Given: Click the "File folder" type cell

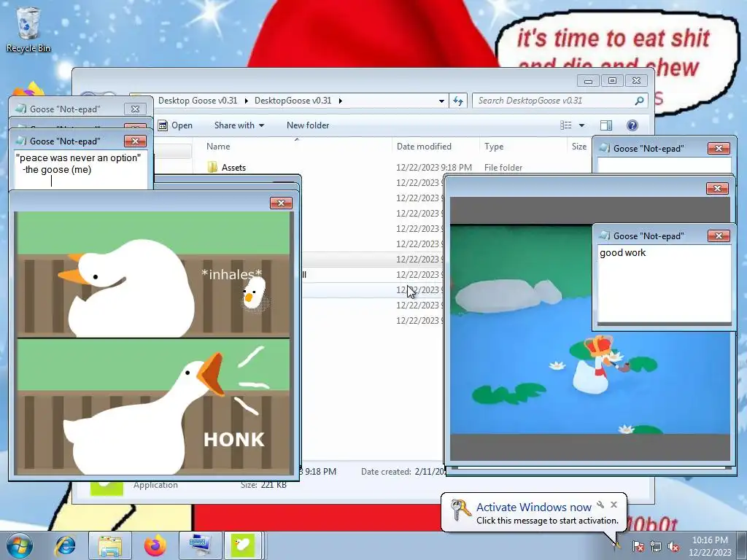Looking at the screenshot, I should (x=503, y=167).
